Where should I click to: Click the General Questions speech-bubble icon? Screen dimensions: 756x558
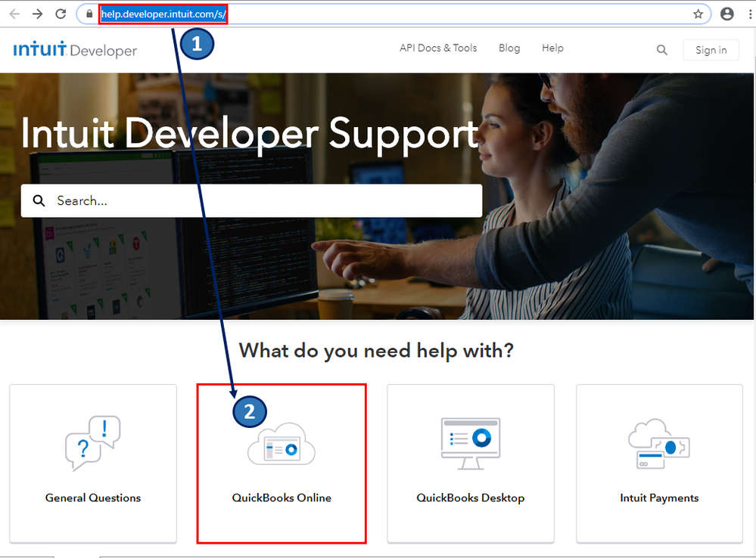[x=93, y=443]
